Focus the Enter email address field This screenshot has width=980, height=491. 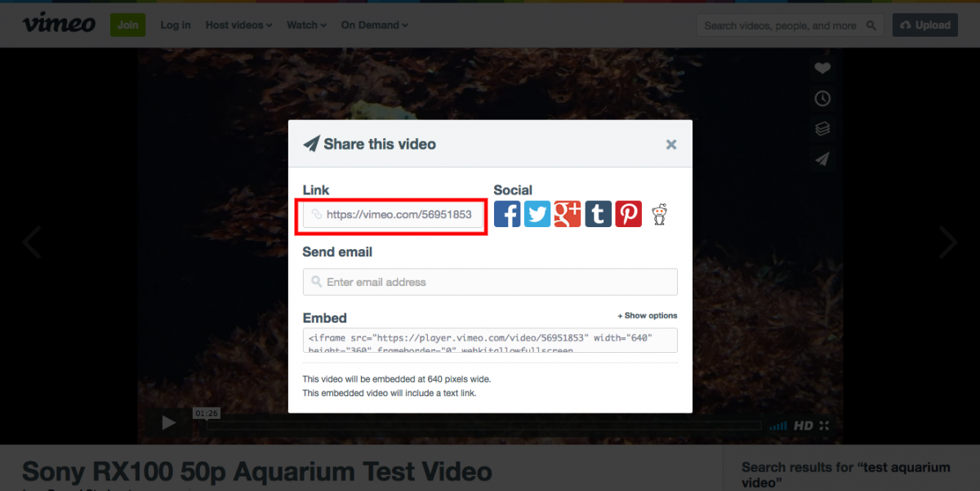490,282
